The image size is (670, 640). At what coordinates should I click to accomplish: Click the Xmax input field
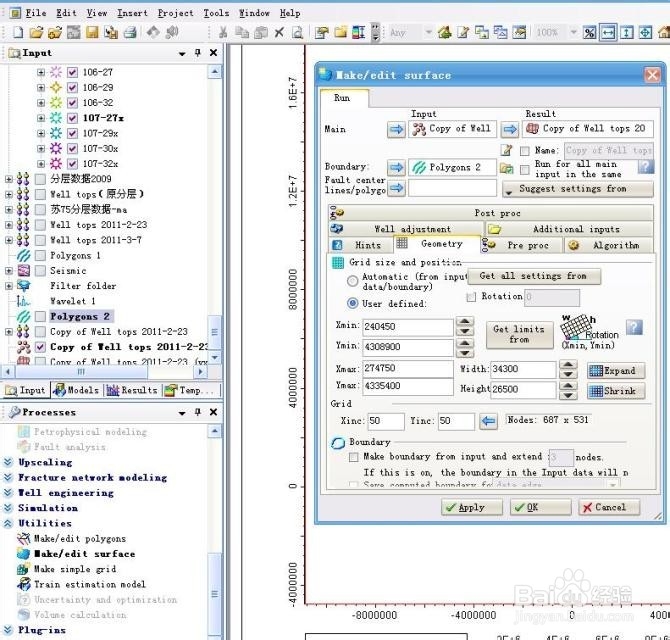point(408,368)
